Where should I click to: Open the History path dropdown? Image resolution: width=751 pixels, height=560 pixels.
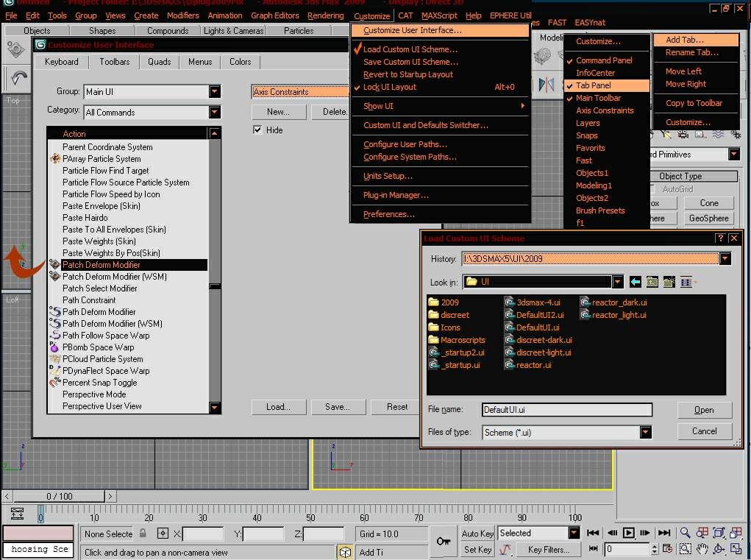725,259
